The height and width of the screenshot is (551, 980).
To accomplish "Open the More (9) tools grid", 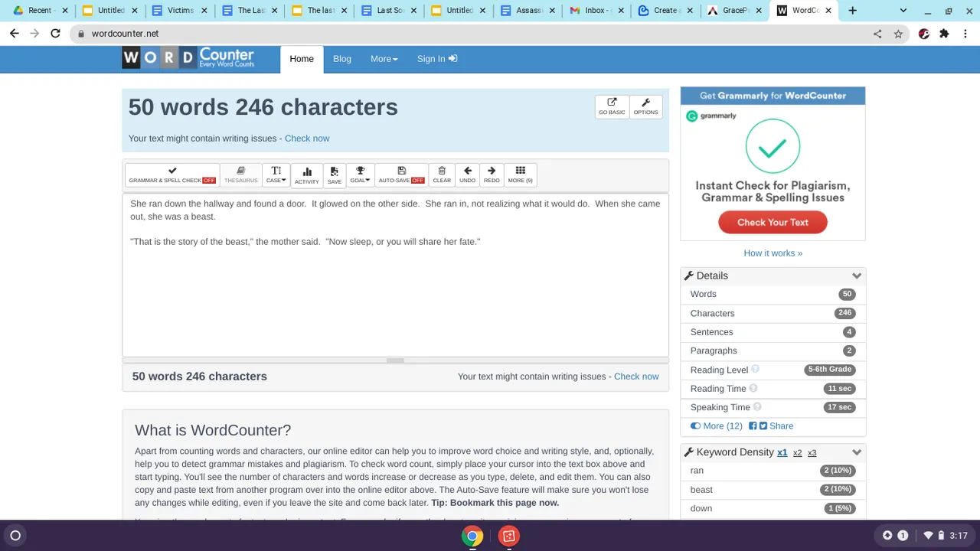I will [x=521, y=175].
